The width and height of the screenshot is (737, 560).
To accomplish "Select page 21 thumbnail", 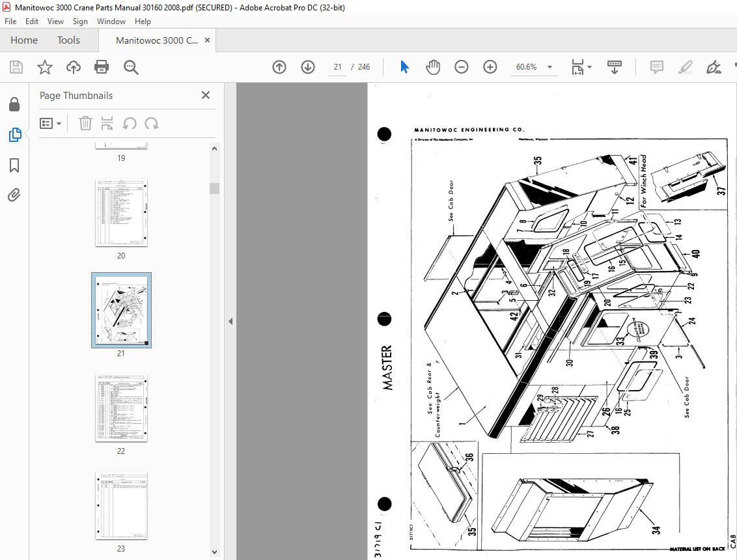I will 121,311.
